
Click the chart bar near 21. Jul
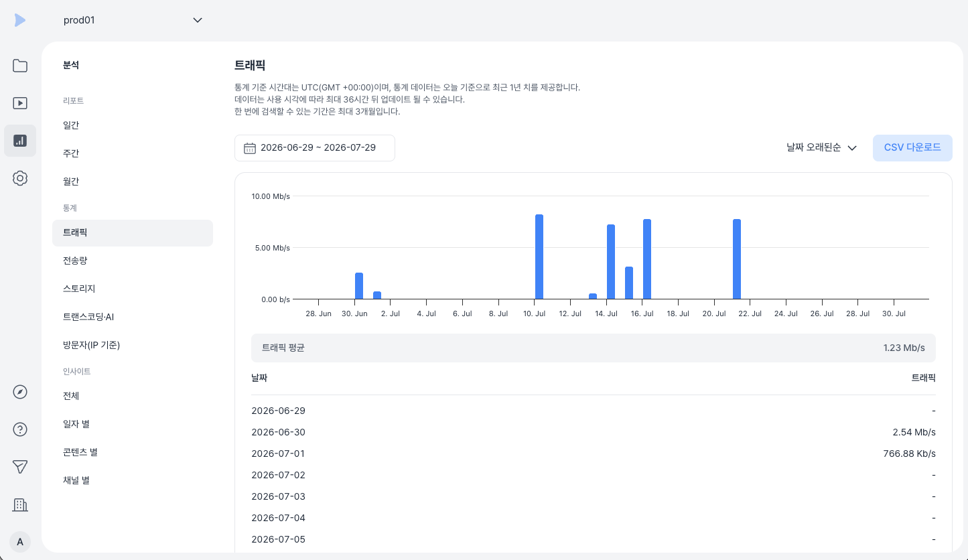tap(737, 259)
